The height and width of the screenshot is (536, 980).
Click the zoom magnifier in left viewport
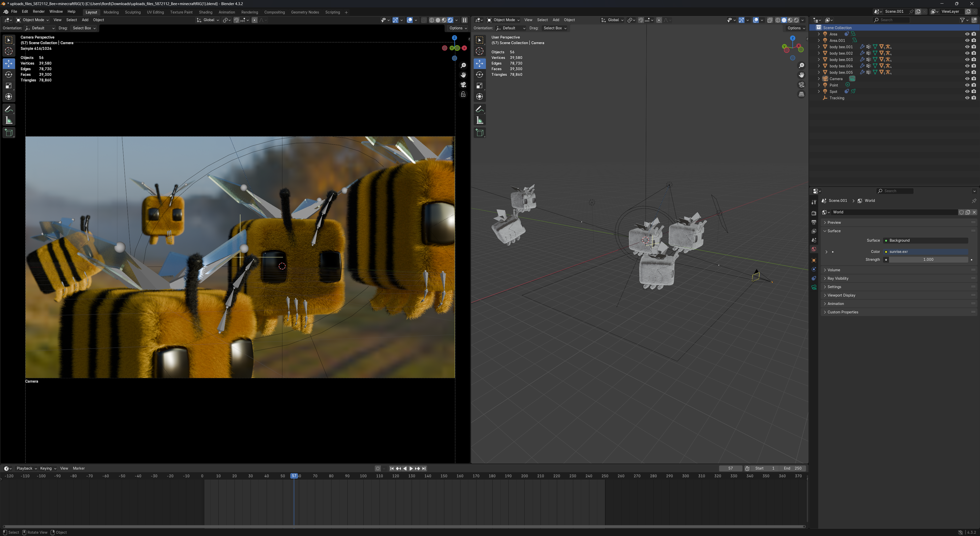[x=463, y=65]
